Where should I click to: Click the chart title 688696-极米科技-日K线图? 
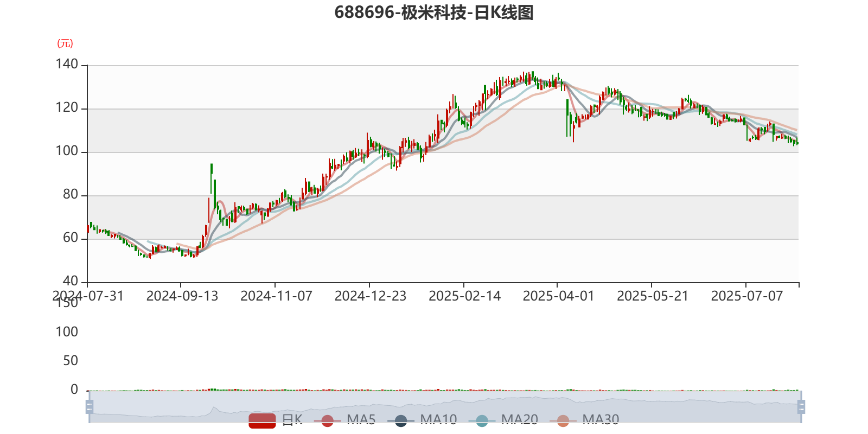(x=434, y=12)
